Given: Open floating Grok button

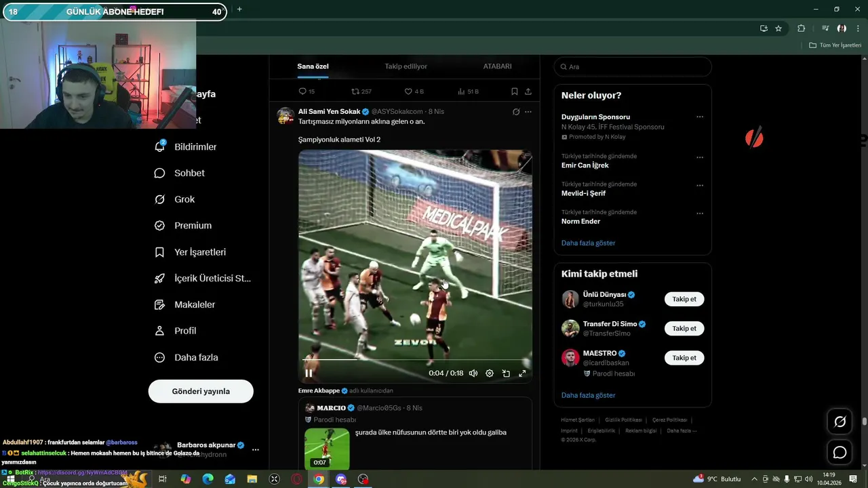Looking at the screenshot, I should (840, 422).
